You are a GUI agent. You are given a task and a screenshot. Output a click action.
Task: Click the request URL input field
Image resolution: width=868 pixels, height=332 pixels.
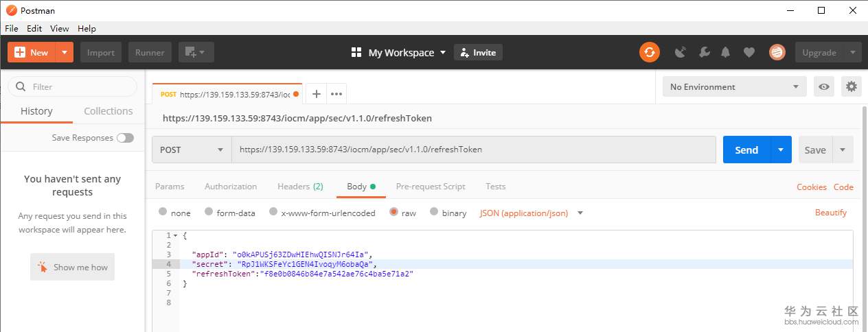(x=474, y=150)
